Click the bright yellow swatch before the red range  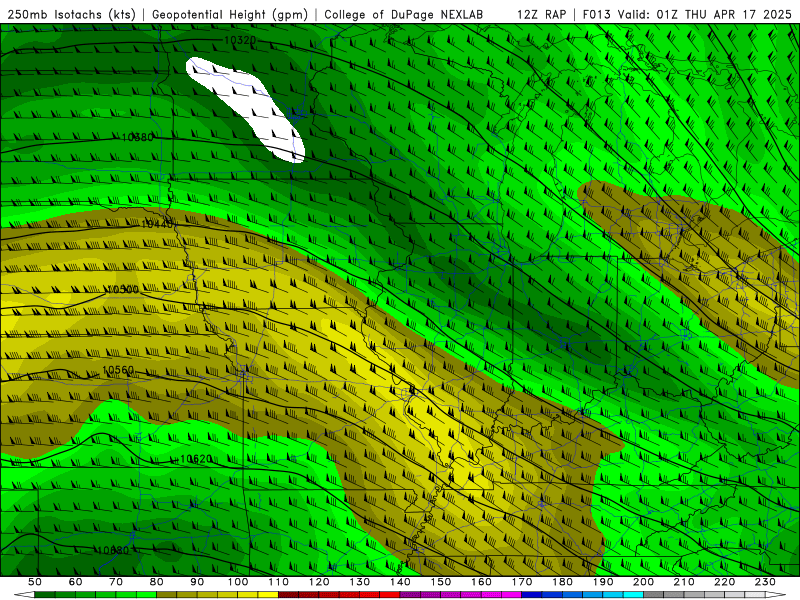[268, 594]
